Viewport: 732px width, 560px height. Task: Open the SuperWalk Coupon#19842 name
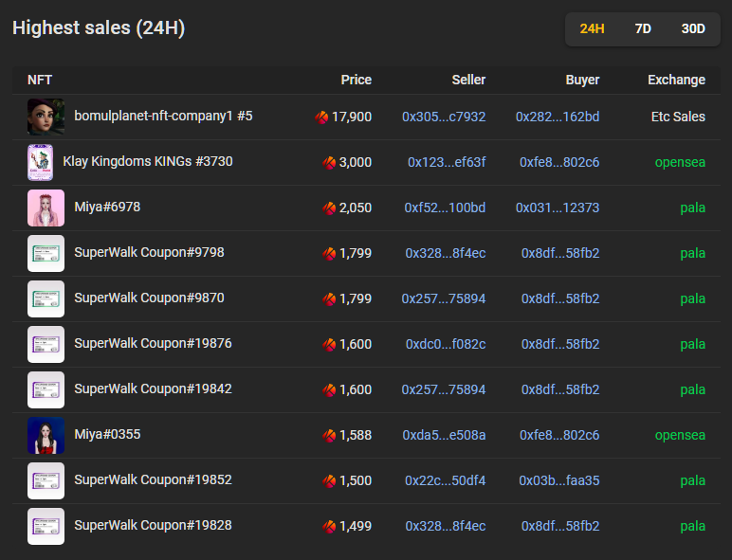[153, 388]
